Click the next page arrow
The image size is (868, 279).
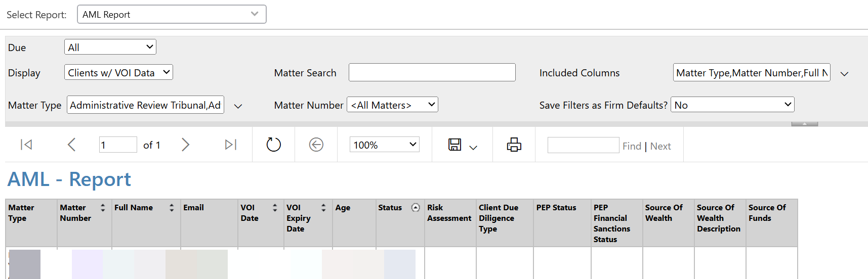pos(185,145)
